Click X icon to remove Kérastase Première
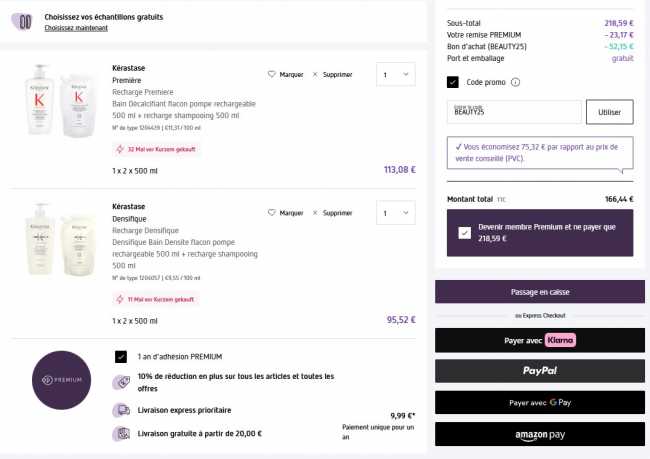 [315, 74]
